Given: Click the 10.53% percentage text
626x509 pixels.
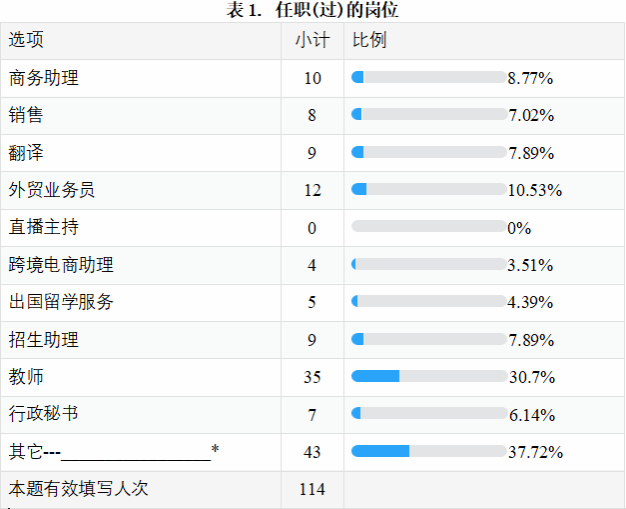Looking at the screenshot, I should click(x=535, y=190).
